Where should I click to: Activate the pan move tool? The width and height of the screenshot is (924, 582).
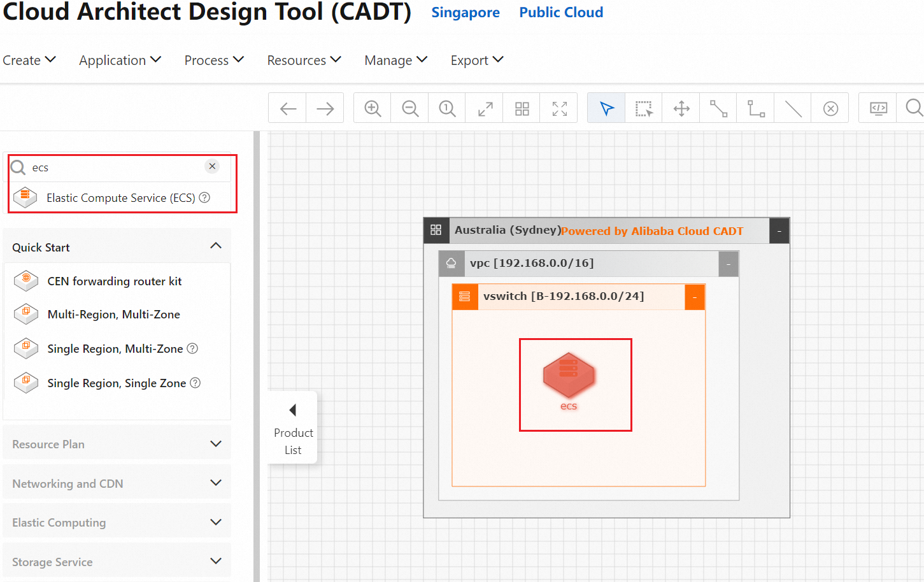(x=681, y=108)
